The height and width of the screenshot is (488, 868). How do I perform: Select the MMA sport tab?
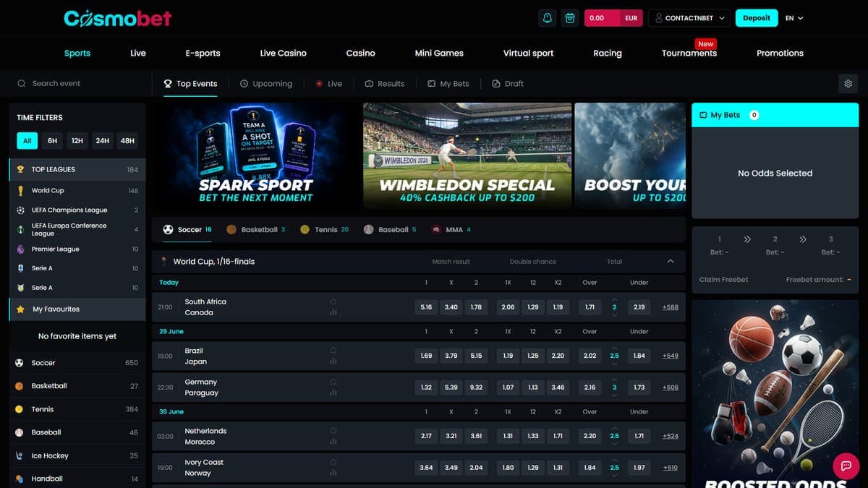(x=451, y=230)
